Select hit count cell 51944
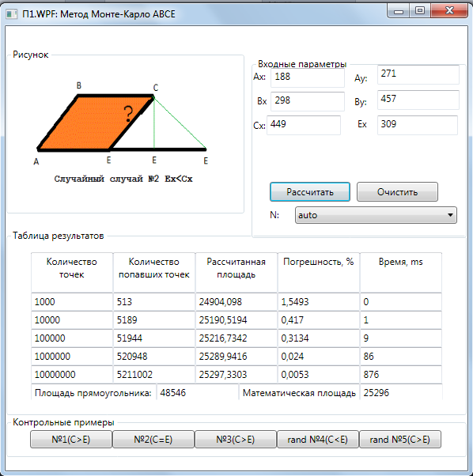 coord(154,338)
